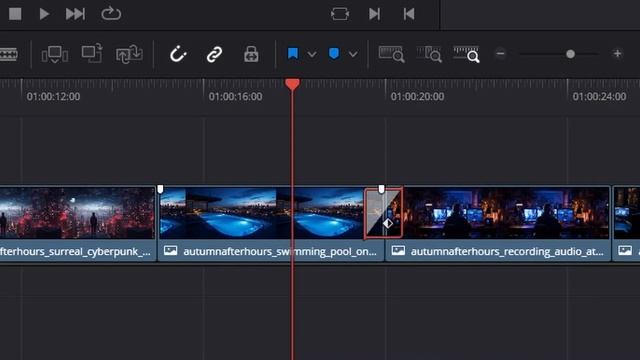Select the cross dissolve transition
The image size is (640, 360).
383,213
